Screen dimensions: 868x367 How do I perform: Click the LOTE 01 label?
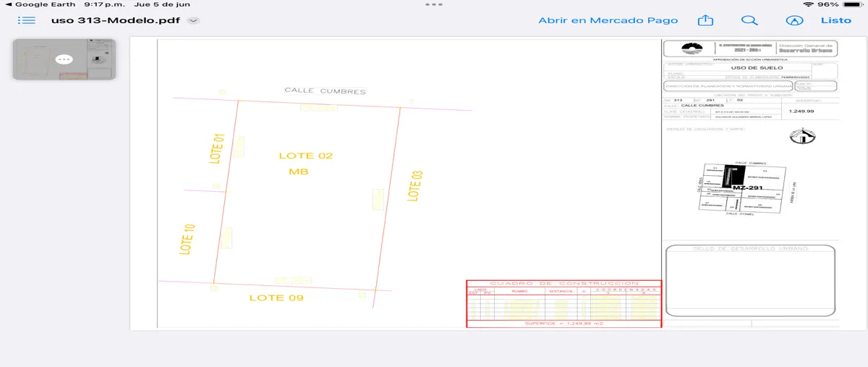pyautogui.click(x=216, y=149)
